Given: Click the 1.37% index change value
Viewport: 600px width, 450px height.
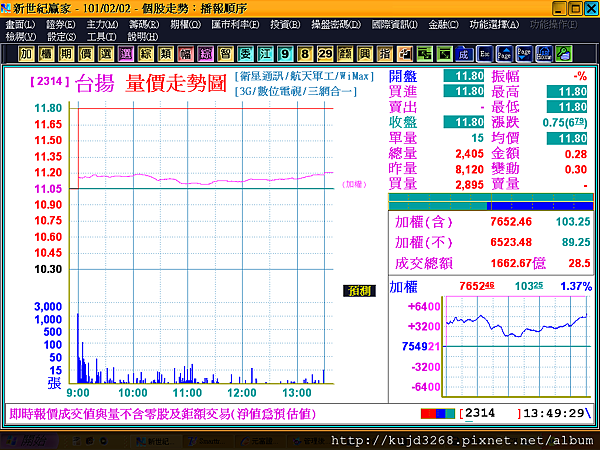Looking at the screenshot, I should pos(576,286).
